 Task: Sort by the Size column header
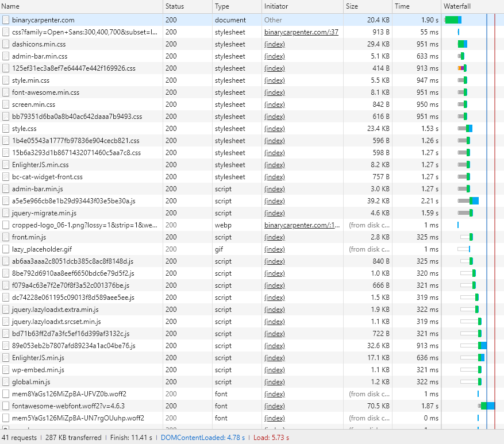pos(368,6)
